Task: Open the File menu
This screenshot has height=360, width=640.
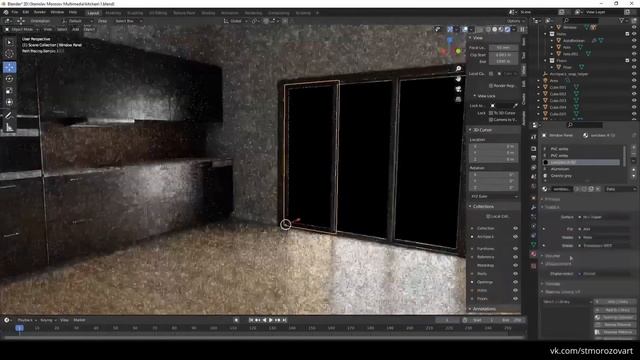Action: click(x=15, y=12)
